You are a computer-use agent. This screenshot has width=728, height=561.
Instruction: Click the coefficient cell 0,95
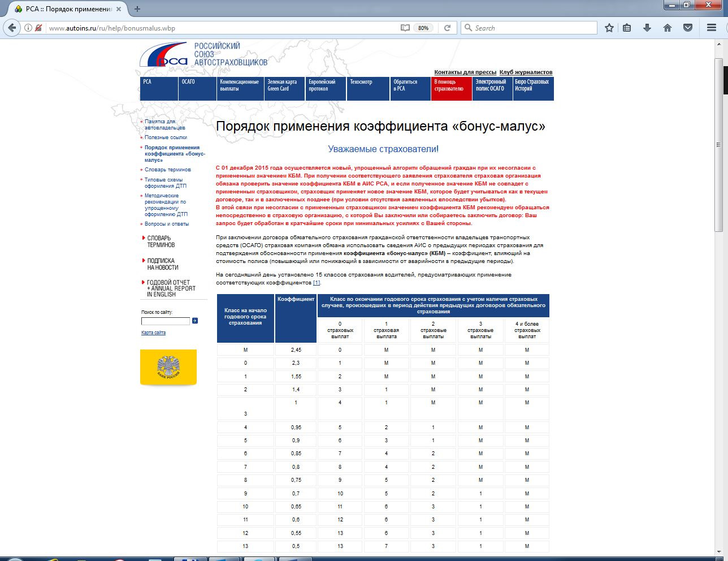(x=296, y=428)
